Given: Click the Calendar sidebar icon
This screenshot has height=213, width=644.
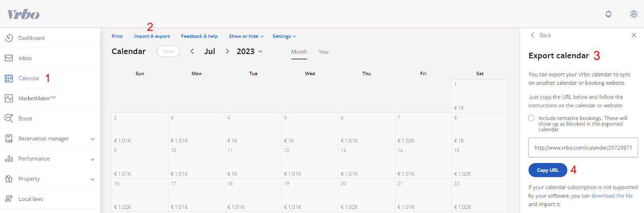Looking at the screenshot, I should pyautogui.click(x=9, y=78).
